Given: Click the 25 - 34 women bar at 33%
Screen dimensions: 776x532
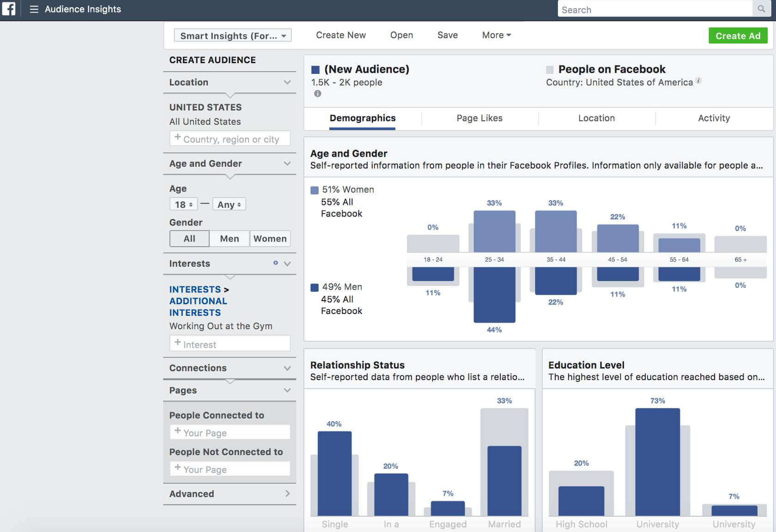Looking at the screenshot, I should [x=494, y=231].
